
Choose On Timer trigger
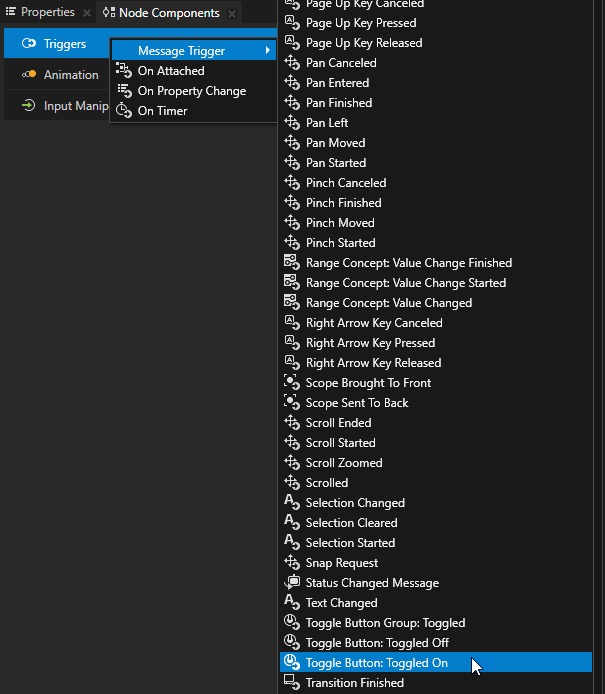(193, 110)
